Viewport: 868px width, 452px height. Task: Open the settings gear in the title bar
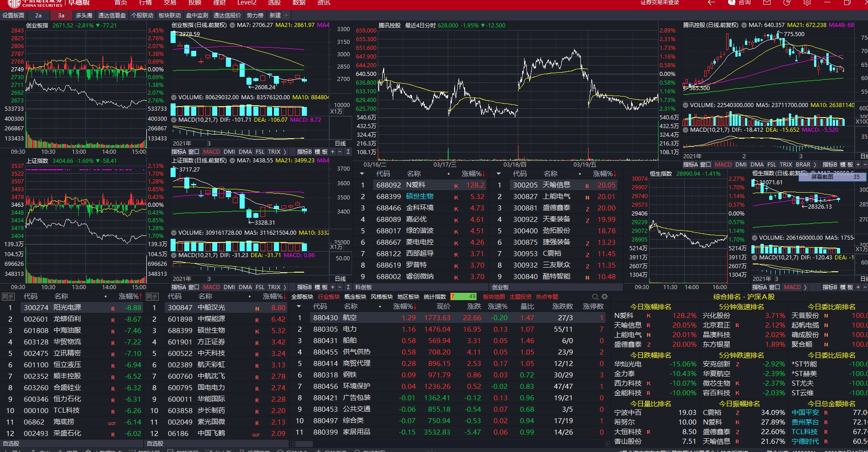coord(807,3)
